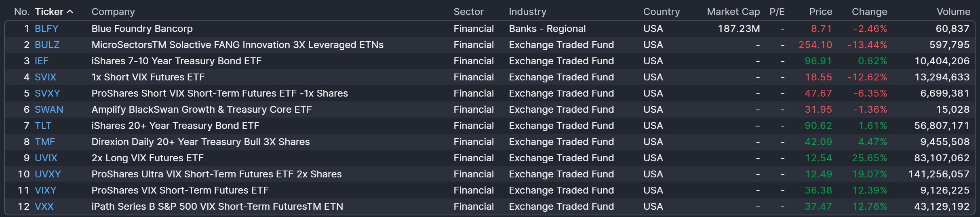
Task: Click the Ticker sort arrow icon
Action: (x=70, y=12)
